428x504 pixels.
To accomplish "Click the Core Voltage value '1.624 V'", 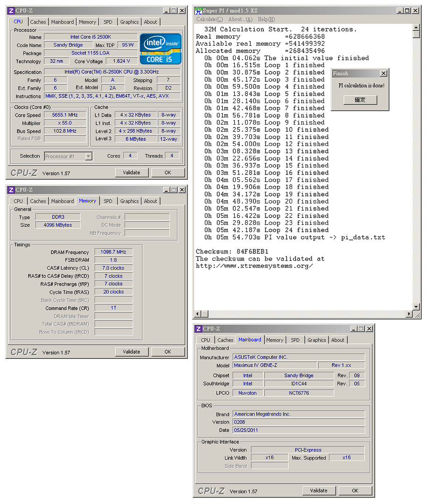I will (121, 61).
